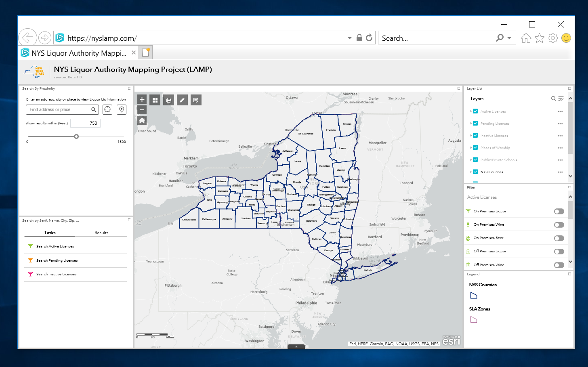Uncheck the Active Licenses layer checkbox
The width and height of the screenshot is (588, 367).
[x=475, y=111]
